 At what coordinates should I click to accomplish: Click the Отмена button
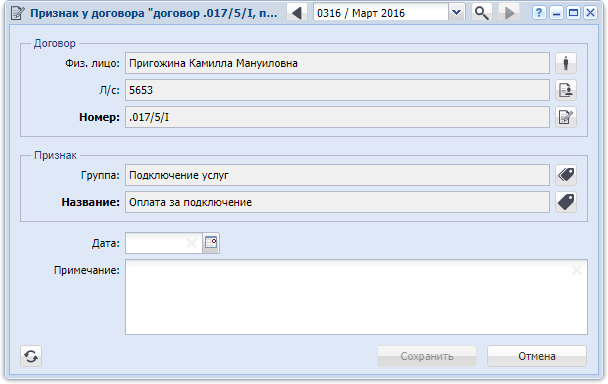coord(537,356)
